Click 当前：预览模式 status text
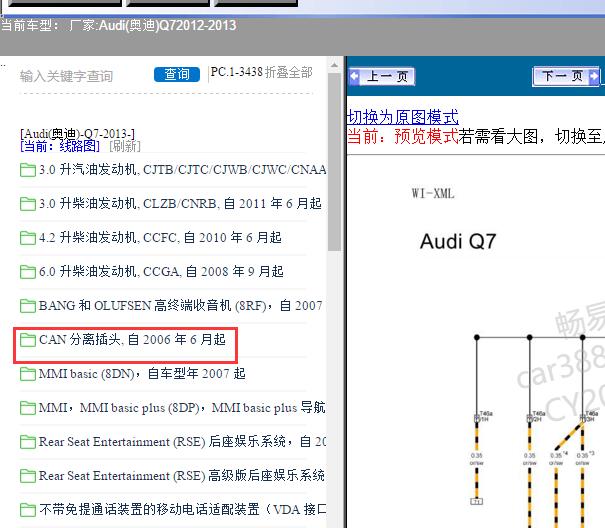Screen dimensions: 605x528 pyautogui.click(x=403, y=136)
